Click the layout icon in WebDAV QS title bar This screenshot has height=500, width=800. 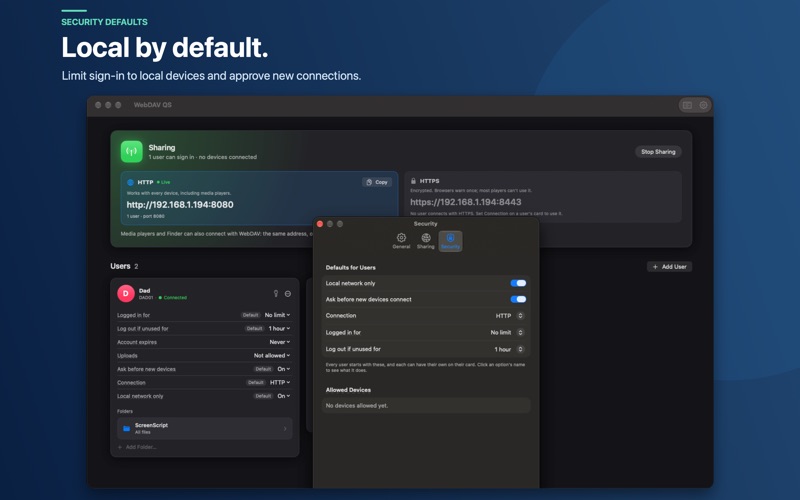[x=688, y=105]
